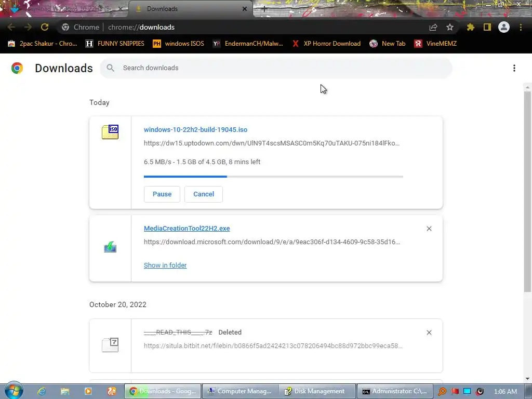
Task: Show MediaCreationTool in folder
Action: click(165, 265)
